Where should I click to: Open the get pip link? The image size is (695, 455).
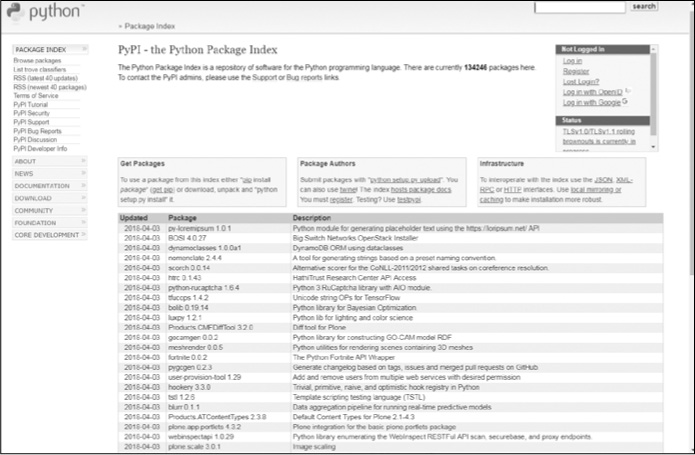[x=163, y=190]
